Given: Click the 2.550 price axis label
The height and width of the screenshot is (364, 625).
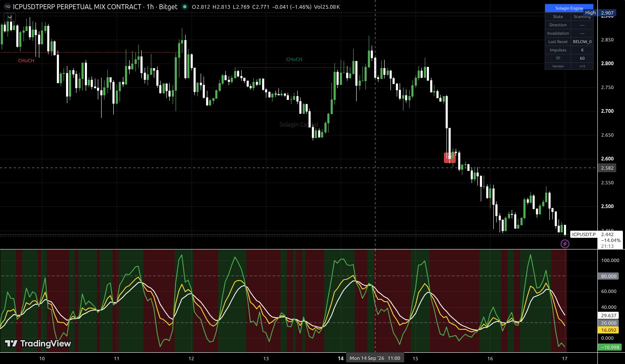Looking at the screenshot, I should [x=607, y=183].
